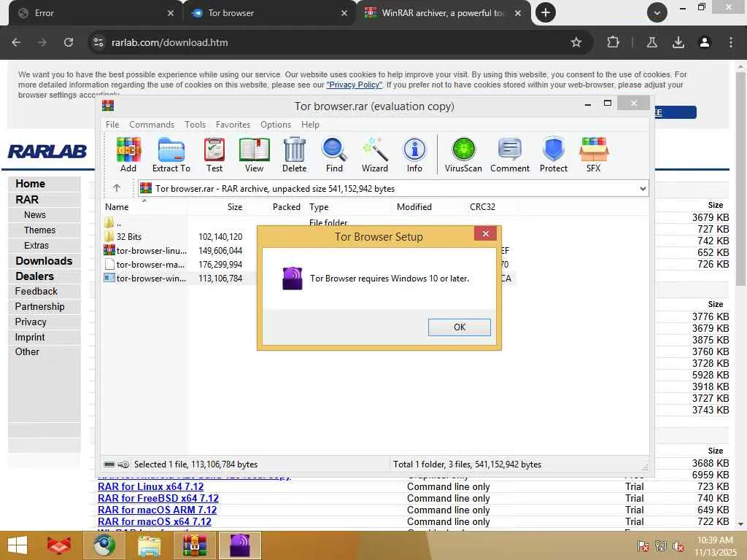
Task: Click the Protect shield icon
Action: click(554, 155)
